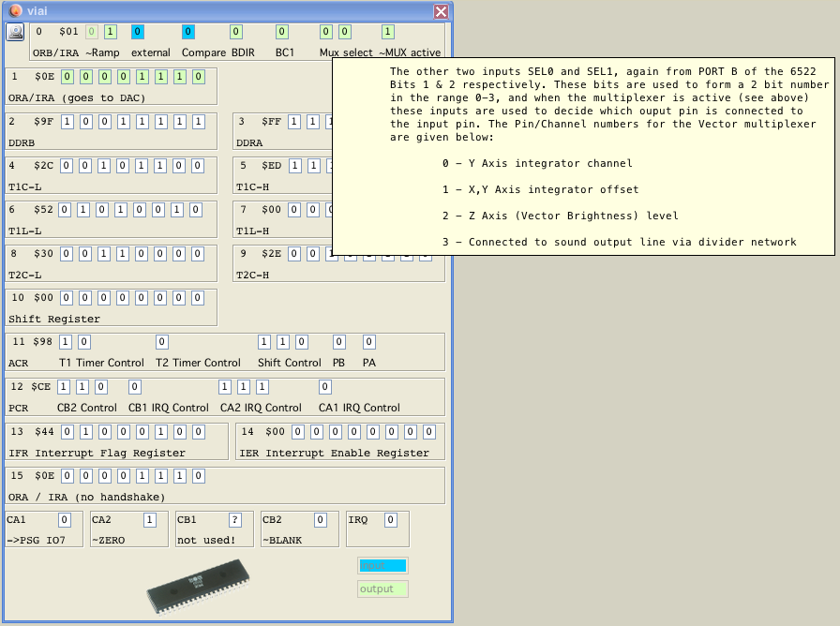Click the cyan input legend swatch
This screenshot has width=840, height=626.
pyautogui.click(x=382, y=565)
